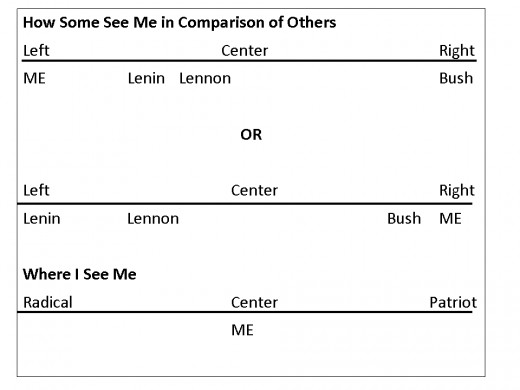Viewport: 520px width, 390px height.
Task: Click the bold 'OR' text
Action: pyautogui.click(x=251, y=135)
